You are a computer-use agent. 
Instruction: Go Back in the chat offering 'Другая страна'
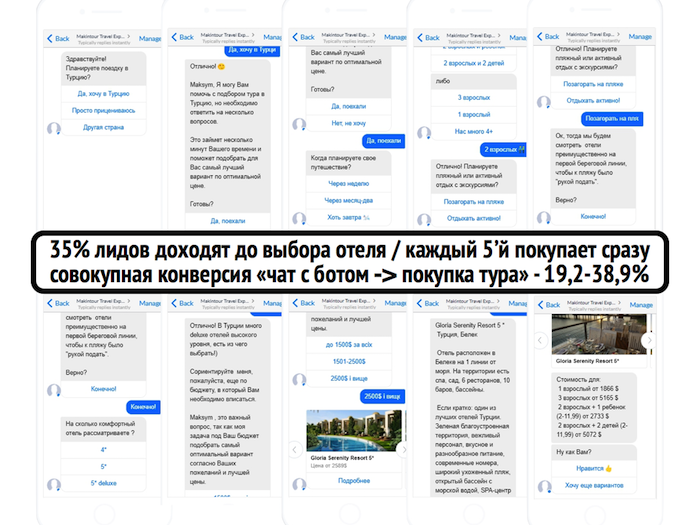56,38
